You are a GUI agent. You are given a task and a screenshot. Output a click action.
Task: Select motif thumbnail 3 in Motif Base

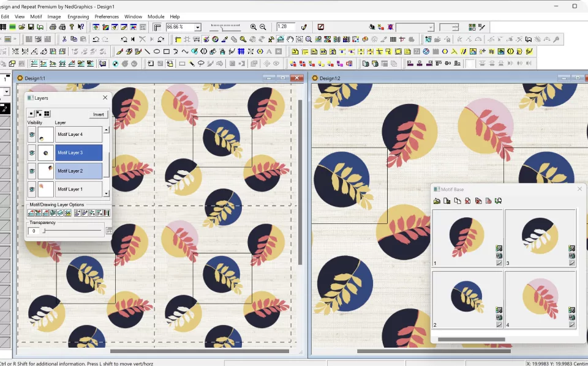[x=540, y=238]
